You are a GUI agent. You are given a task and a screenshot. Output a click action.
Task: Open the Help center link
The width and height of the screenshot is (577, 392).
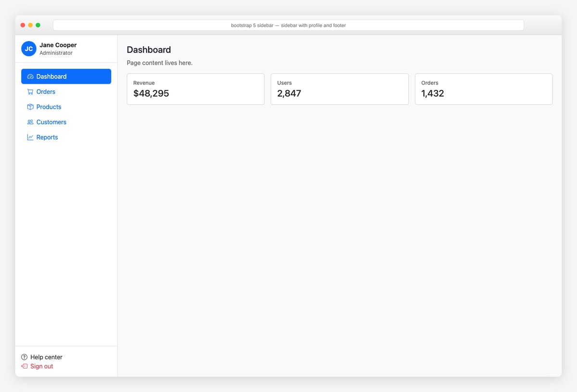pyautogui.click(x=42, y=357)
